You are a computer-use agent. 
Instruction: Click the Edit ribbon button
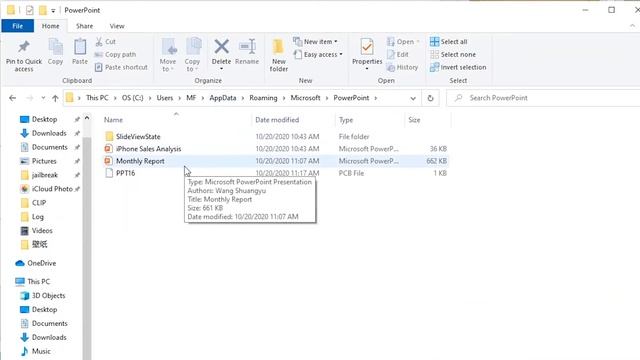[x=398, y=54]
